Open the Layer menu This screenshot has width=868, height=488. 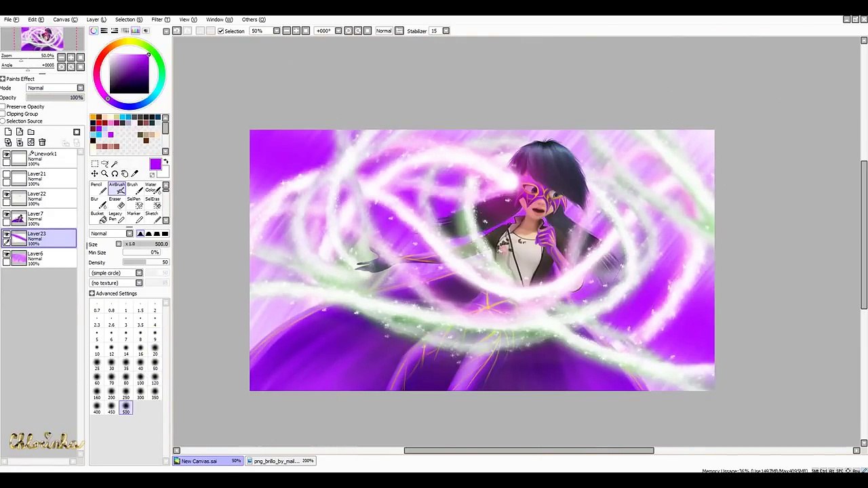click(x=96, y=19)
